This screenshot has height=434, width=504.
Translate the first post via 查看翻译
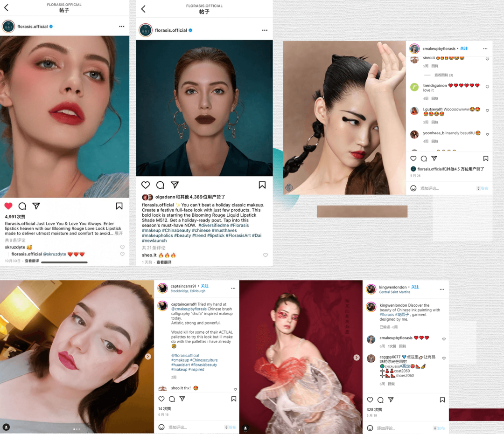tap(32, 261)
